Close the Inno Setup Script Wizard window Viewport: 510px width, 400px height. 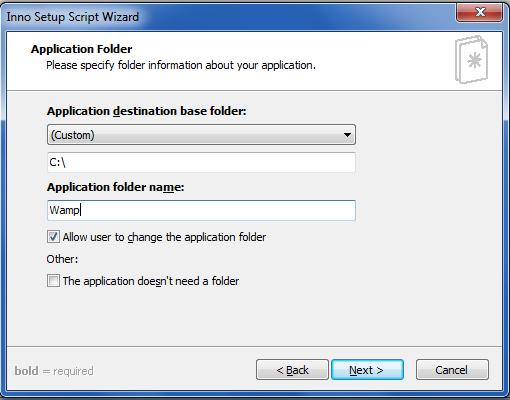tap(479, 12)
